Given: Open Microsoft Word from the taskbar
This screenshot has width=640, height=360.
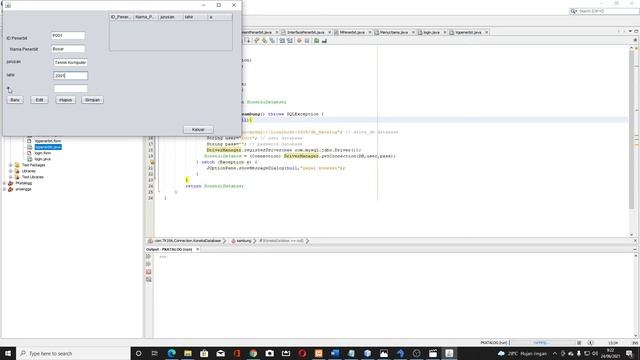Looking at the screenshot, I should click(x=335, y=353).
